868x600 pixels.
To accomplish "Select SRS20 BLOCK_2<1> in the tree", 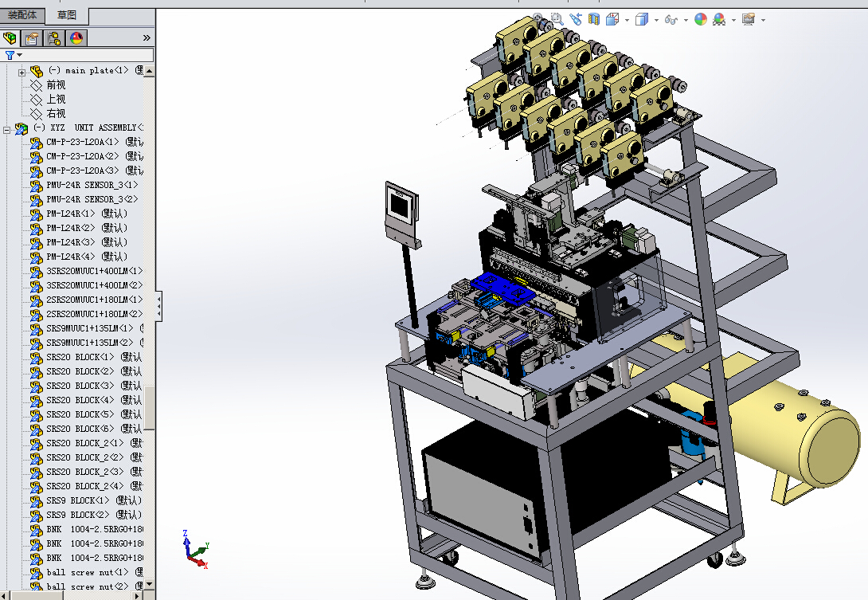I will (95, 443).
